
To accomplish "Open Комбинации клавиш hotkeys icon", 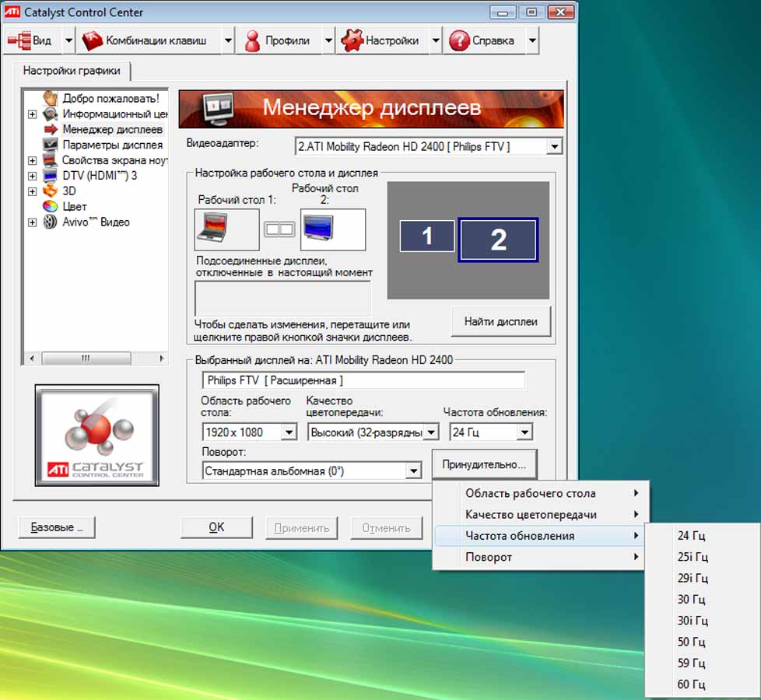I will click(x=93, y=40).
